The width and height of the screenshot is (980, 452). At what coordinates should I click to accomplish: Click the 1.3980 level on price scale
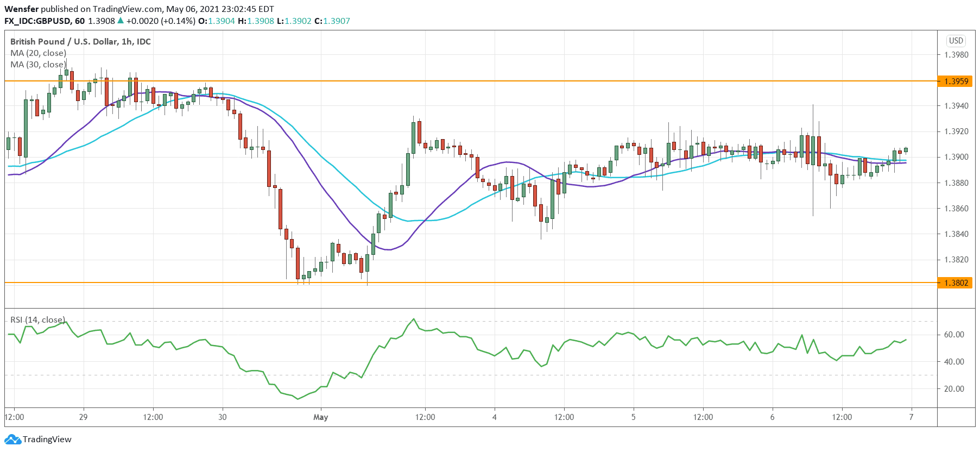[956, 55]
